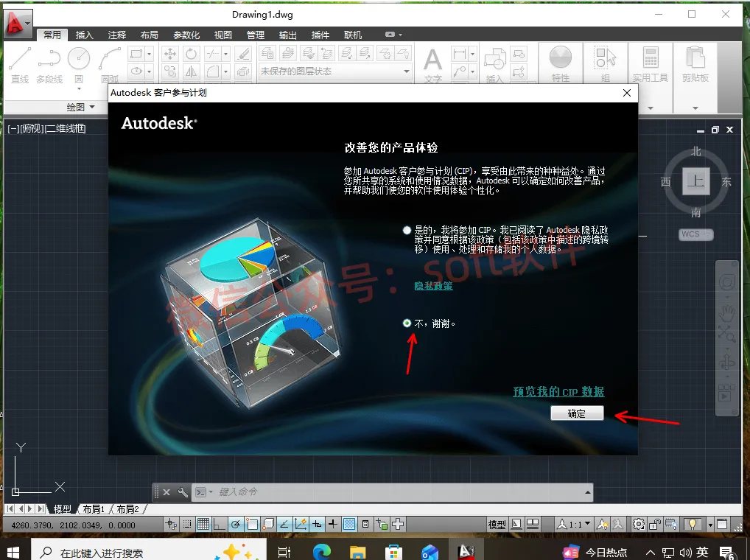750x560 pixels.
Task: Click the top (上) face of ViewCube
Action: 695,181
